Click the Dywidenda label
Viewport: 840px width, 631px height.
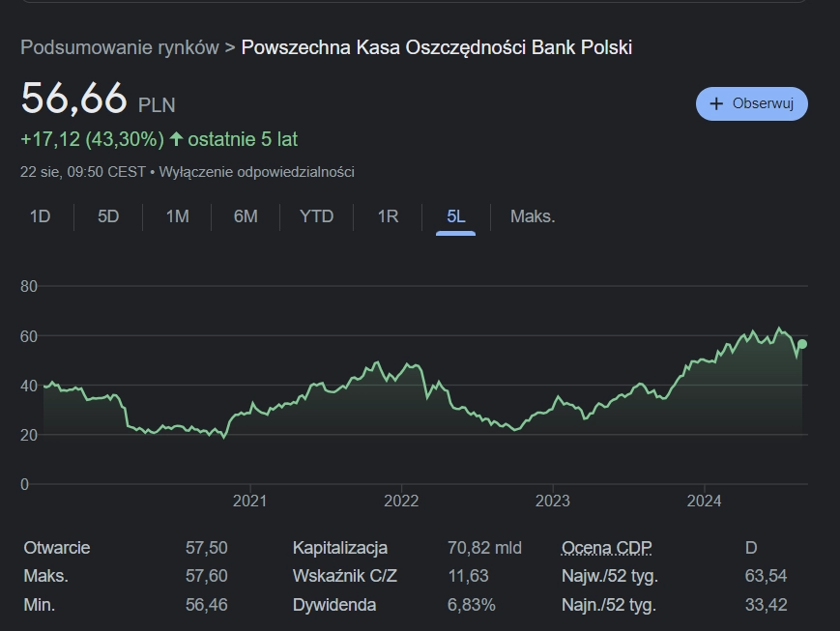click(334, 605)
